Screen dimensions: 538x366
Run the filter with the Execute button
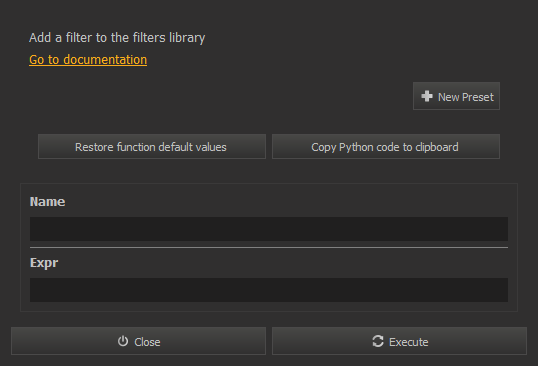click(399, 341)
